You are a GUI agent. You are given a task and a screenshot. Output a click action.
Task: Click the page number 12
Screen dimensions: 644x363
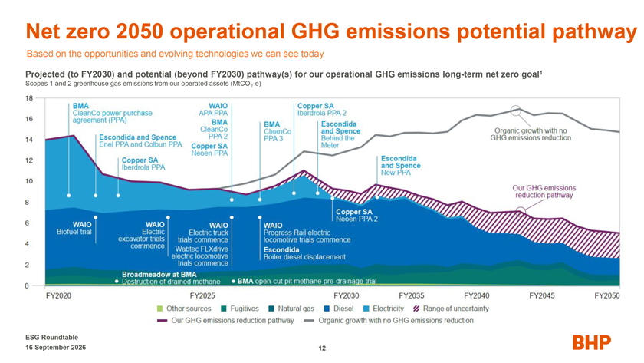322,348
